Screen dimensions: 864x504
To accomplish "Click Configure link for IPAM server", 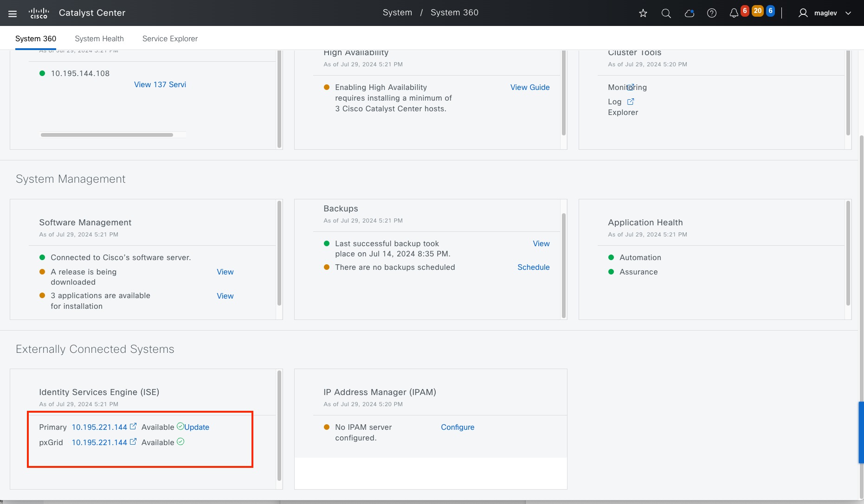I will click(458, 427).
